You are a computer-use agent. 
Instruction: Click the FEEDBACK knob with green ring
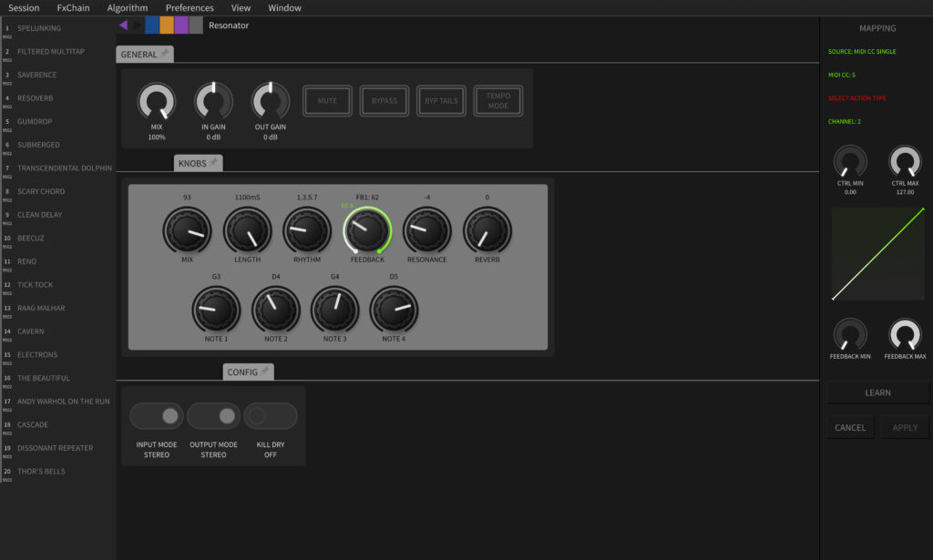(366, 230)
